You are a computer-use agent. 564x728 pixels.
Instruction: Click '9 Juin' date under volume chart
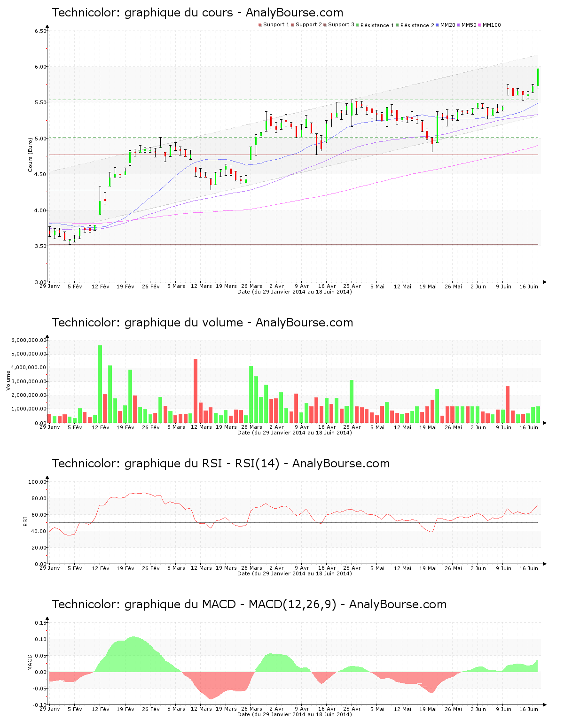point(503,427)
